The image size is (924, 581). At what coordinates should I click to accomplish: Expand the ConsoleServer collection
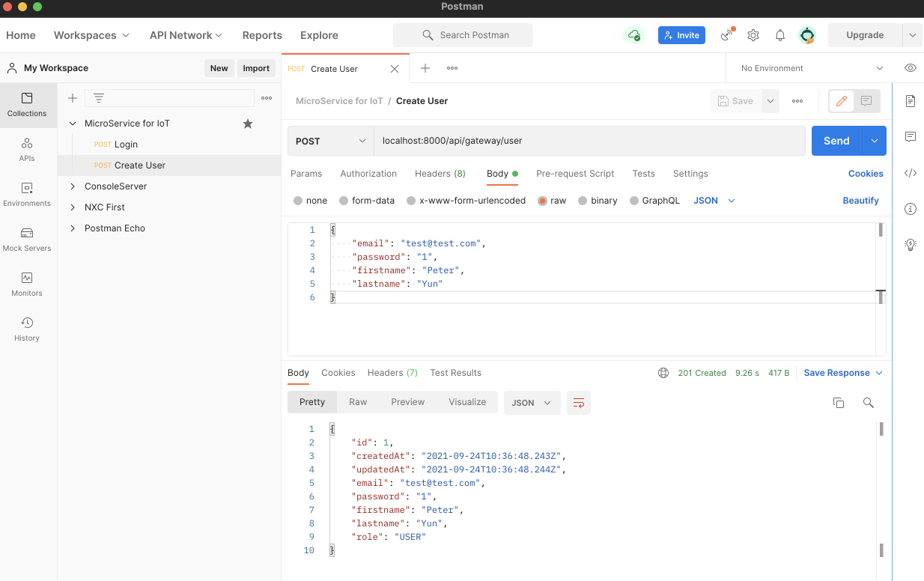(x=73, y=186)
